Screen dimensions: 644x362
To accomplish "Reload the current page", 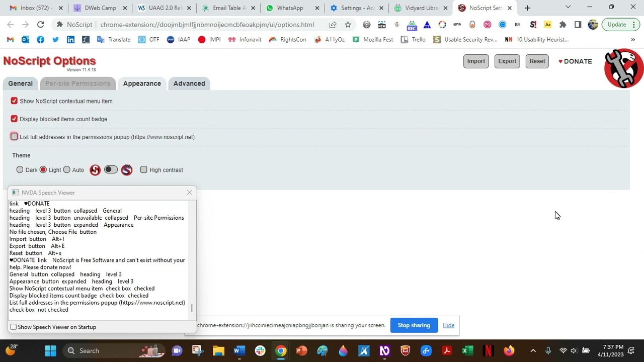I will point(40,25).
